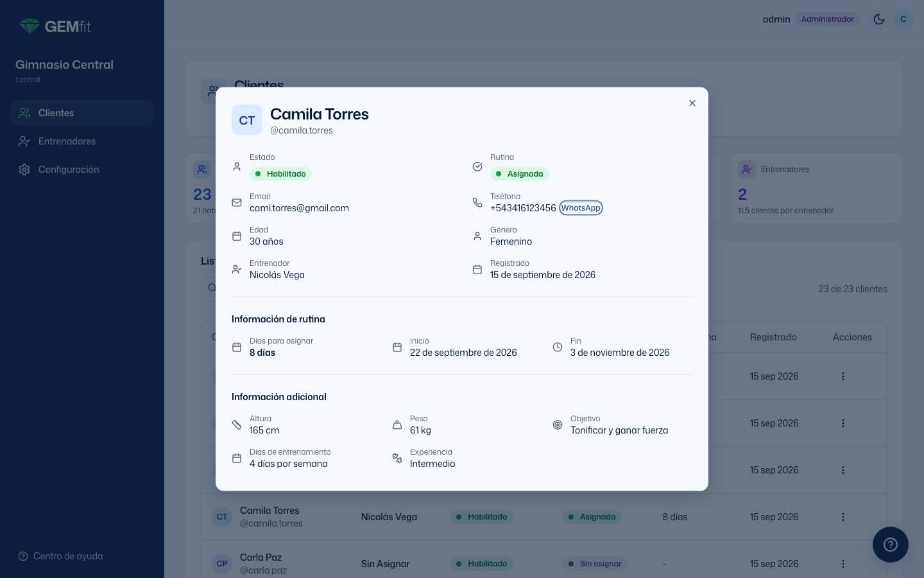
Task: Click target icon beside Objetivo
Action: point(558,425)
